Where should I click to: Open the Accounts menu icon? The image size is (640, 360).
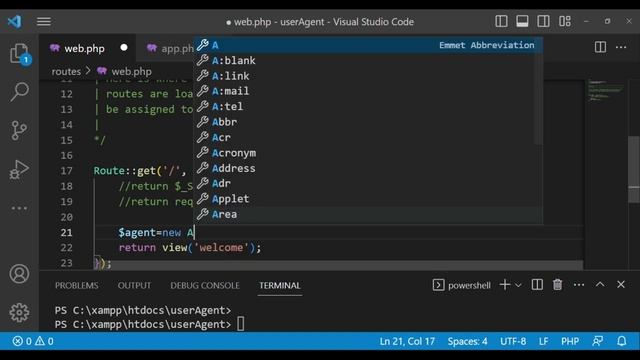click(19, 274)
